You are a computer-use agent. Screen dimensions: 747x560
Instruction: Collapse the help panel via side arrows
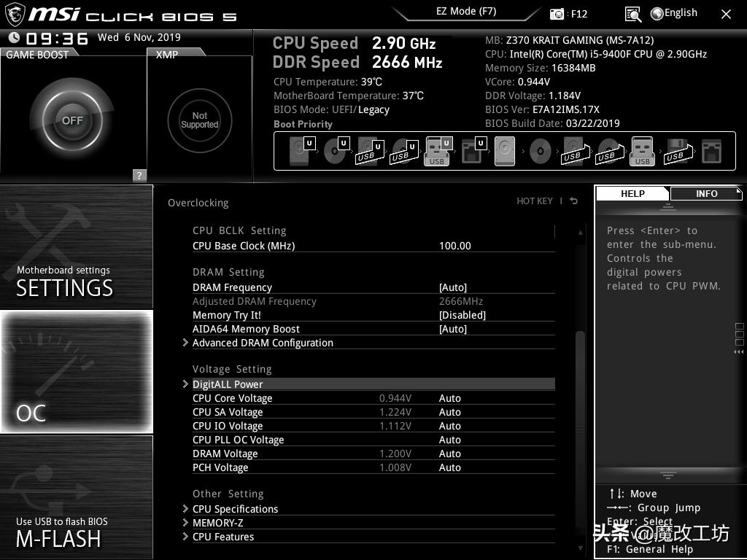739,352
